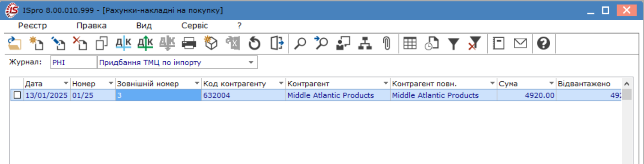
Task: Edit the document with the pencil page icon
Action: point(58,43)
